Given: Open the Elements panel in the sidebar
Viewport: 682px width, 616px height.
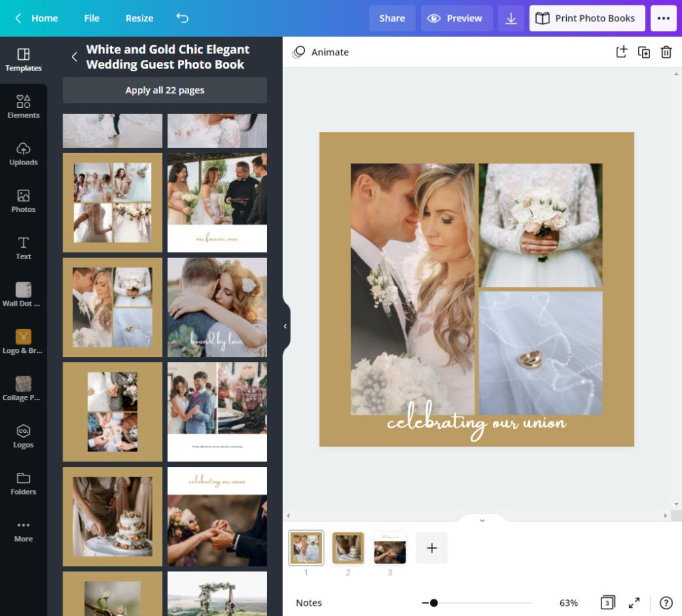Looking at the screenshot, I should coord(23,107).
